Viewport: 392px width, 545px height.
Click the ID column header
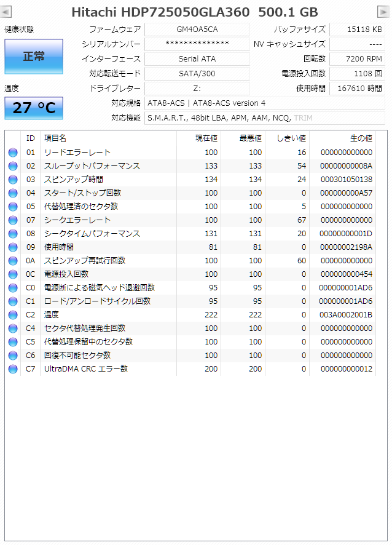click(31, 138)
